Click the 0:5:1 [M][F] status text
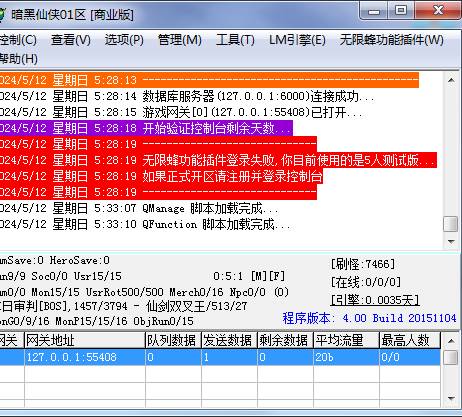The width and height of the screenshot is (462, 417). coord(249,276)
